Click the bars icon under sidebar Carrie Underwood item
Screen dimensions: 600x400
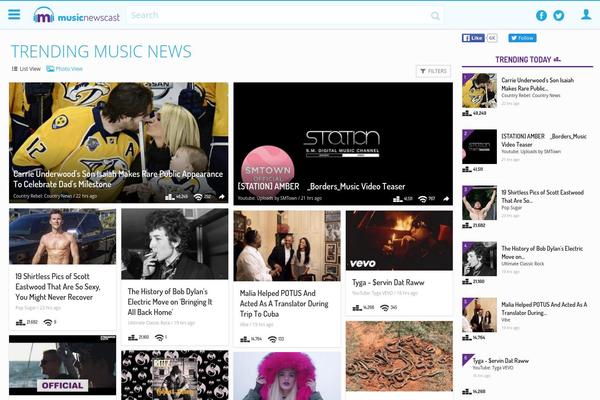tap(466, 113)
